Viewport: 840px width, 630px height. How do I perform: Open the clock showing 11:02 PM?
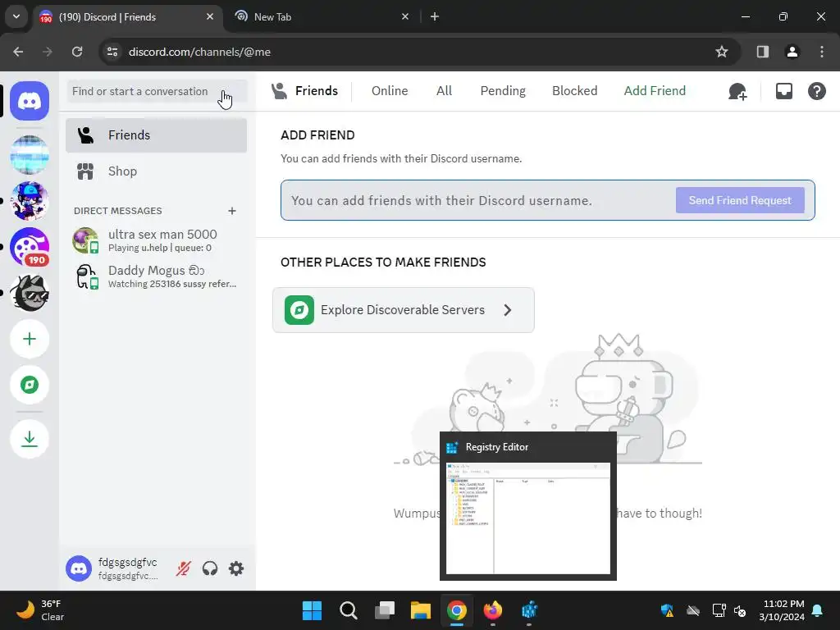[x=782, y=610]
